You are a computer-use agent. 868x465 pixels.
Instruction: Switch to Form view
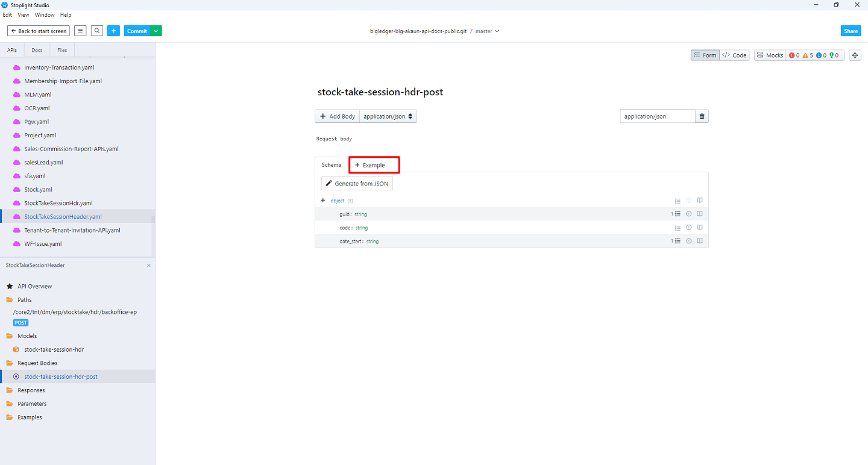705,55
